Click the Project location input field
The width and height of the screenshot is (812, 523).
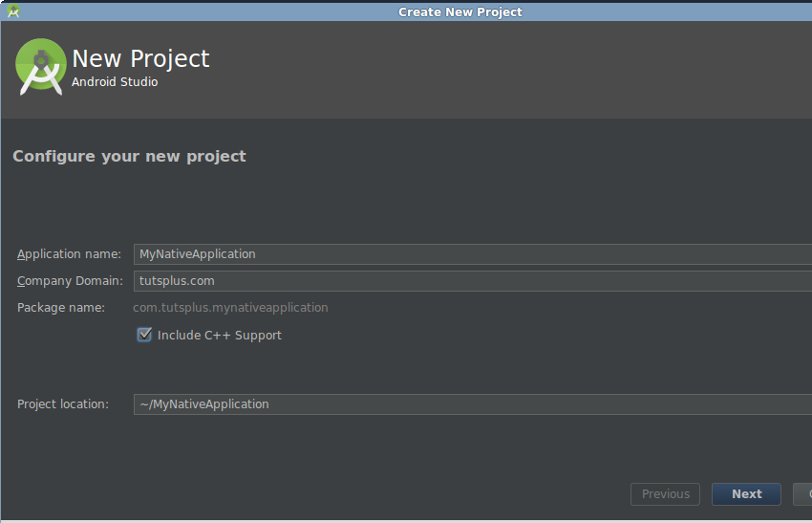tap(473, 404)
